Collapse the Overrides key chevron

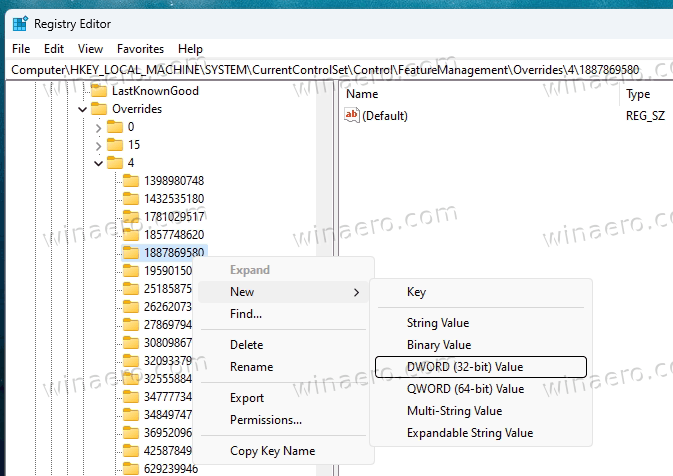[x=82, y=109]
